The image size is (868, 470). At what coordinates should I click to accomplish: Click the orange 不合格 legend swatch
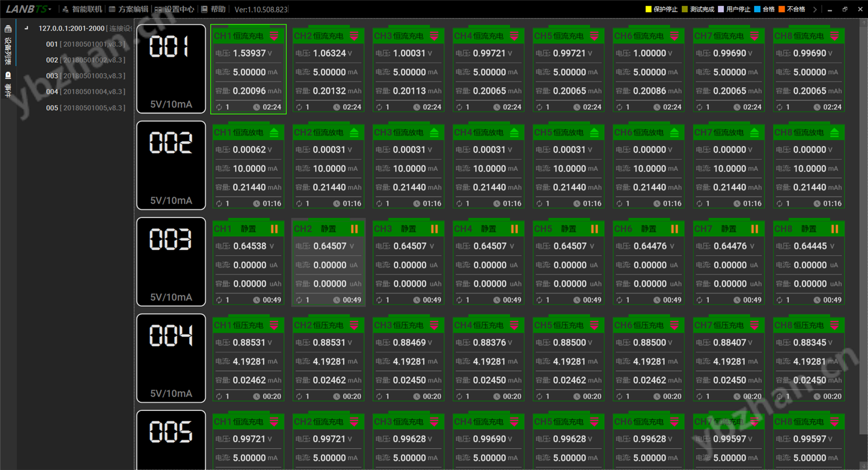(781, 9)
